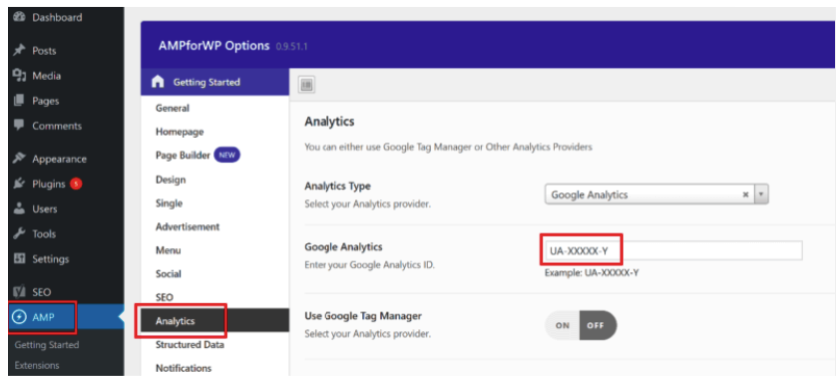836x381 pixels.
Task: Click the Google Analytics combo box
Action: coord(656,194)
